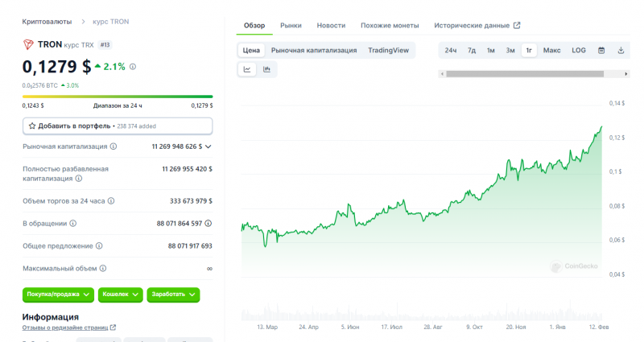Click the 12. Фев date label on chart axis
This screenshot has width=644, height=342.
point(599,328)
